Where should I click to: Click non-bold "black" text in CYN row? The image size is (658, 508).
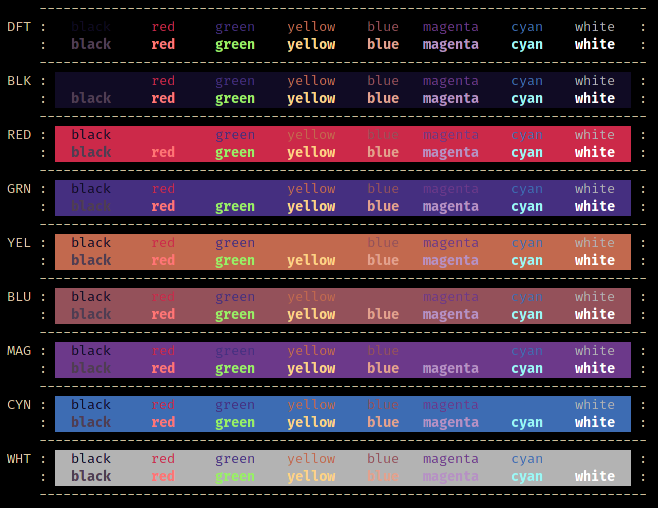tap(91, 405)
